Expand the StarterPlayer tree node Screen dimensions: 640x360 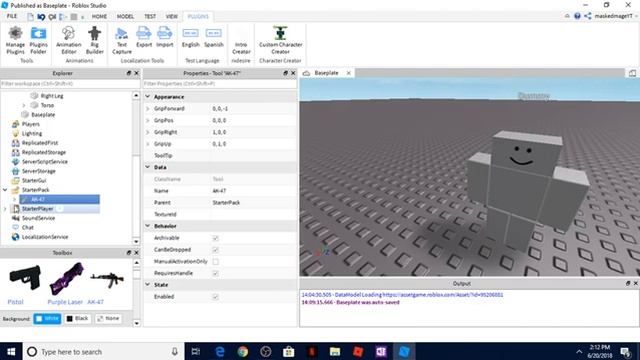(x=5, y=209)
